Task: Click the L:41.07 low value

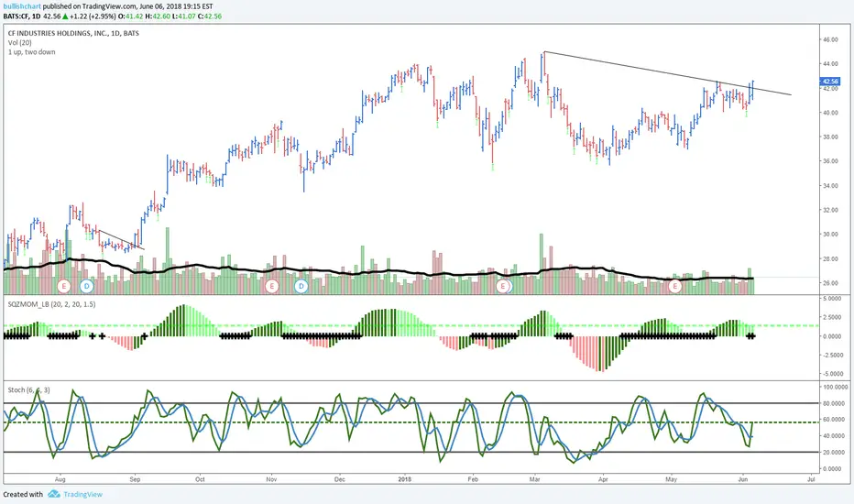Action: [184, 16]
